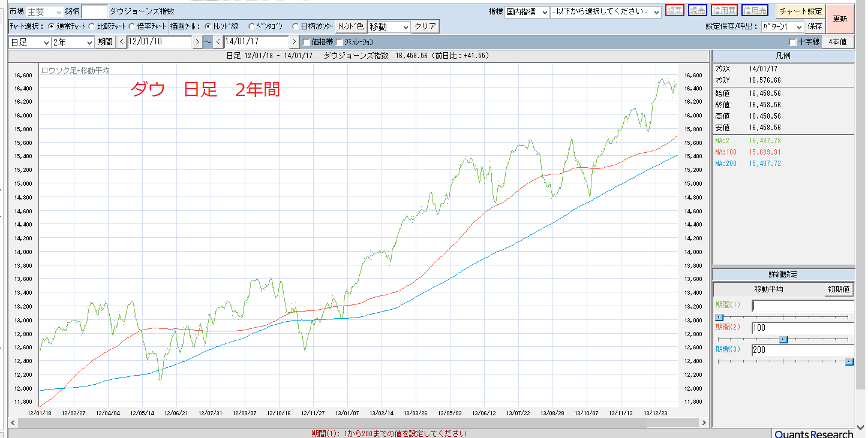
Task: Click QuantsResearch logo
Action: click(813, 434)
